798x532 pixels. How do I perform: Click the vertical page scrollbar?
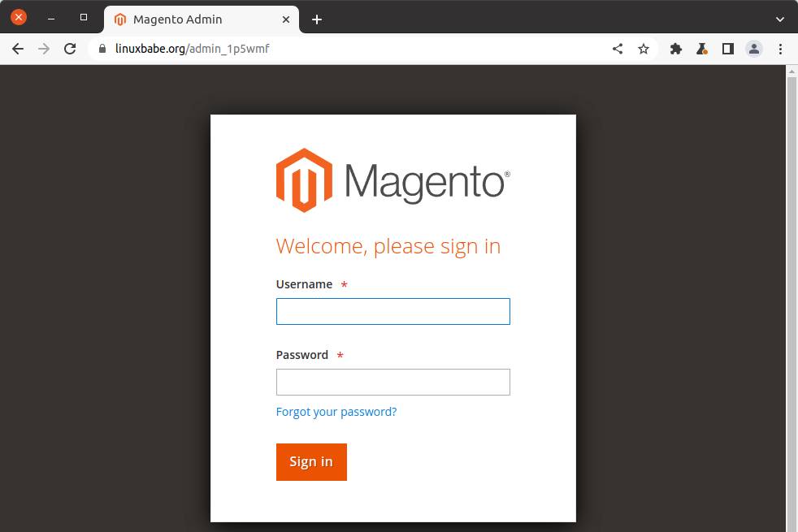pyautogui.click(x=791, y=301)
